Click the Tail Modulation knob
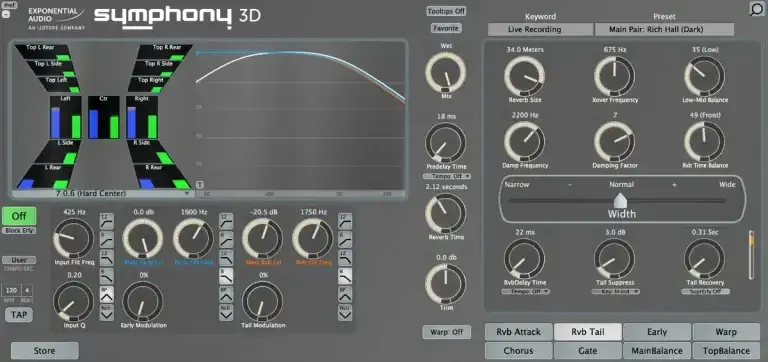This screenshot has height=362, width=768. coord(263,301)
